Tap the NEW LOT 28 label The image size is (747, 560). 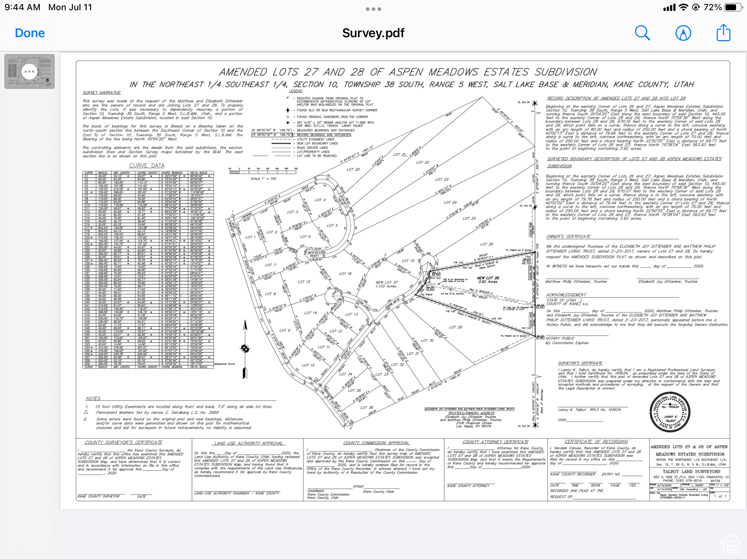click(488, 278)
